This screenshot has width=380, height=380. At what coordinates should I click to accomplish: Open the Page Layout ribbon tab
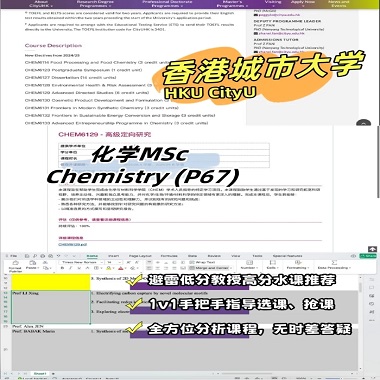[x=140, y=256]
